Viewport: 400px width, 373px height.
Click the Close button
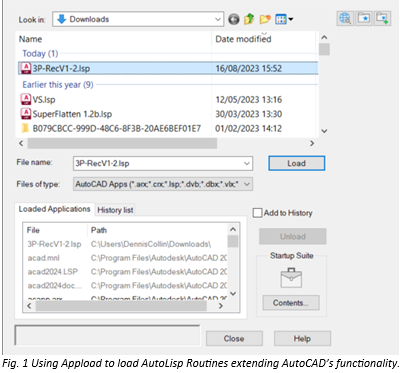[234, 338]
